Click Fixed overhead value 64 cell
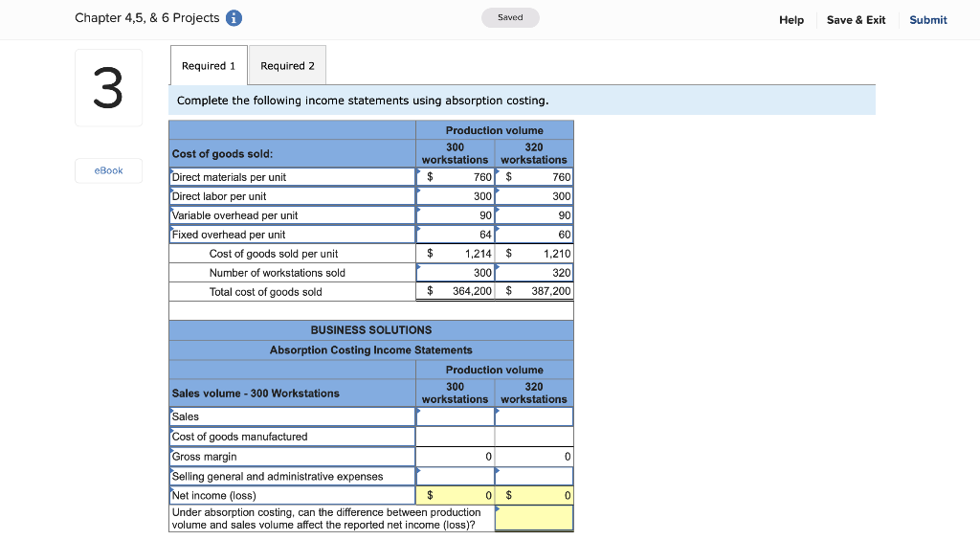The height and width of the screenshot is (540, 980). (456, 235)
